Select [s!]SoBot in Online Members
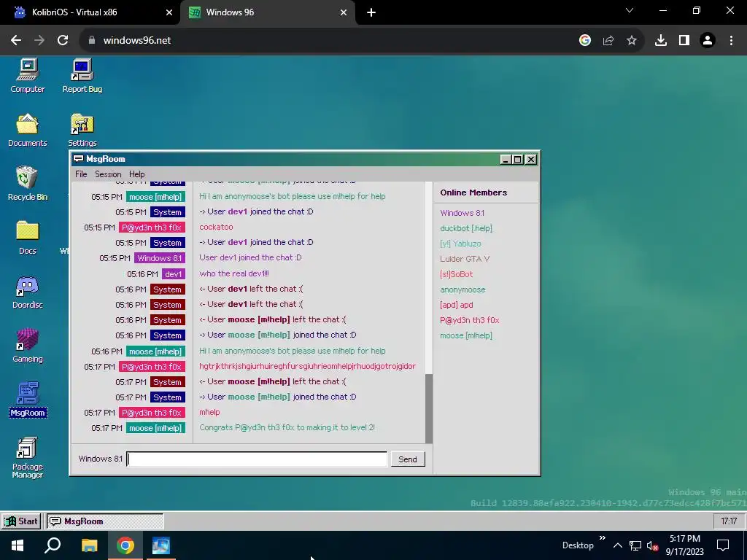Screen dimensions: 747x560 point(457,274)
